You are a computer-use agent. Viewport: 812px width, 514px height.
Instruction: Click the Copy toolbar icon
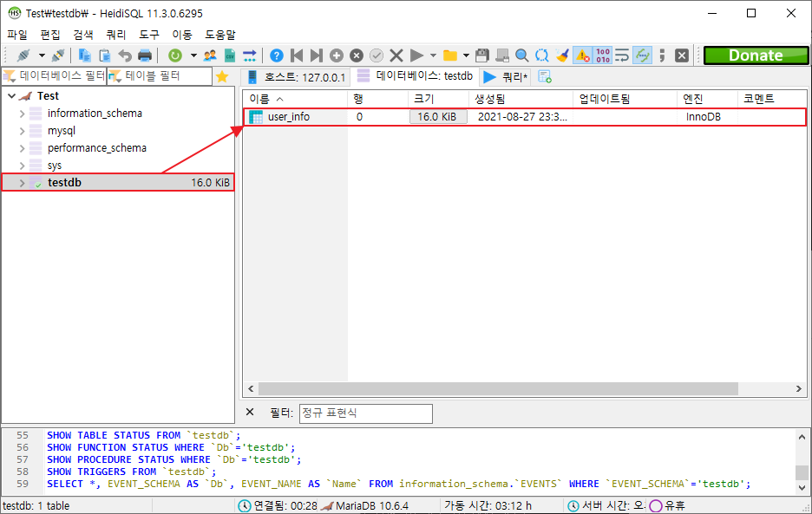click(84, 55)
